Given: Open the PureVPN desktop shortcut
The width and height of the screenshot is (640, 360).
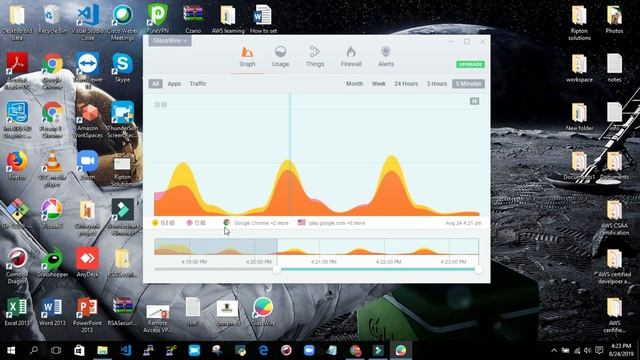Looking at the screenshot, I should (x=158, y=18).
